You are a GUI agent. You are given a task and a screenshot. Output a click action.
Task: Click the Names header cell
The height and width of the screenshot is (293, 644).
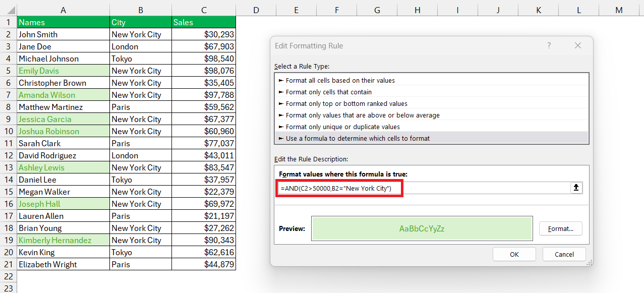point(63,22)
